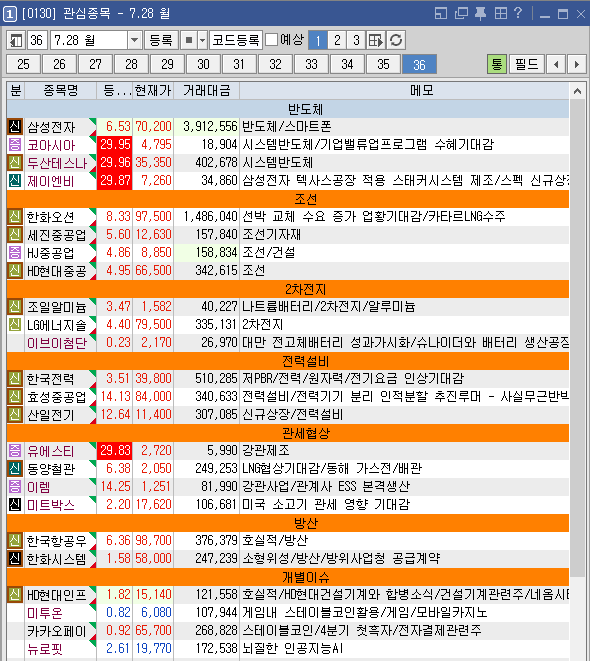Click the 신 badge next to 삼성전자
The width and height of the screenshot is (590, 661).
pos(15,126)
